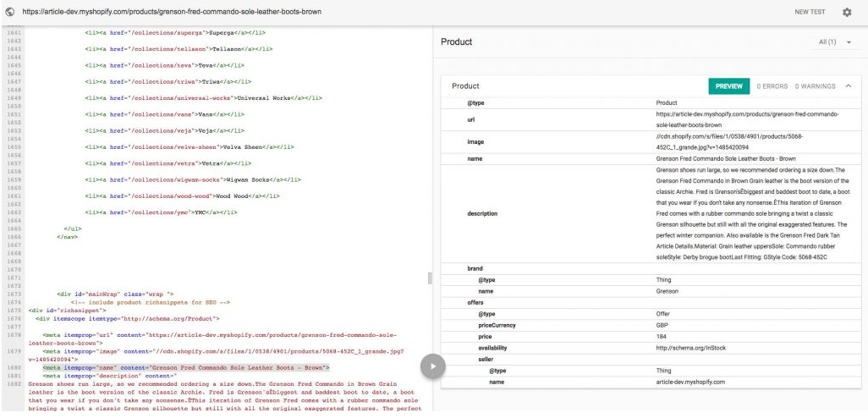Click the product name value Grenson Fred Commando
The height and width of the screenshot is (418, 868).
pyautogui.click(x=726, y=158)
